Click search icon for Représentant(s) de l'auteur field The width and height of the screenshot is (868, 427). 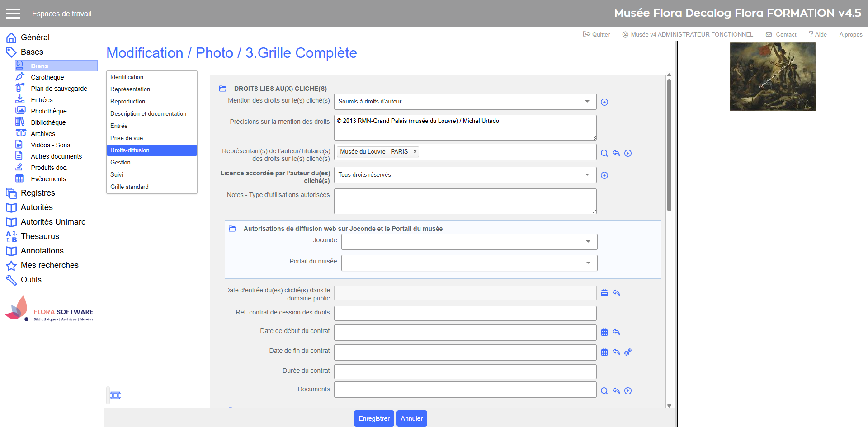(x=604, y=153)
